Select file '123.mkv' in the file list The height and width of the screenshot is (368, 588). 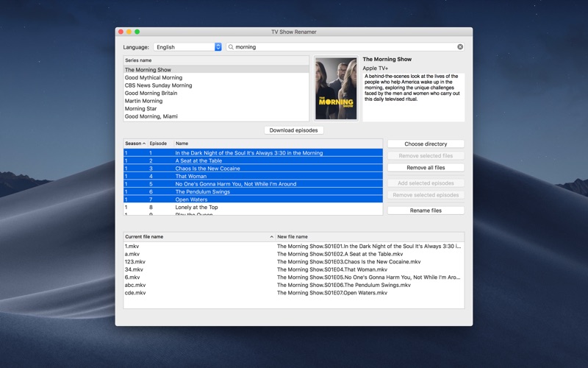click(135, 262)
